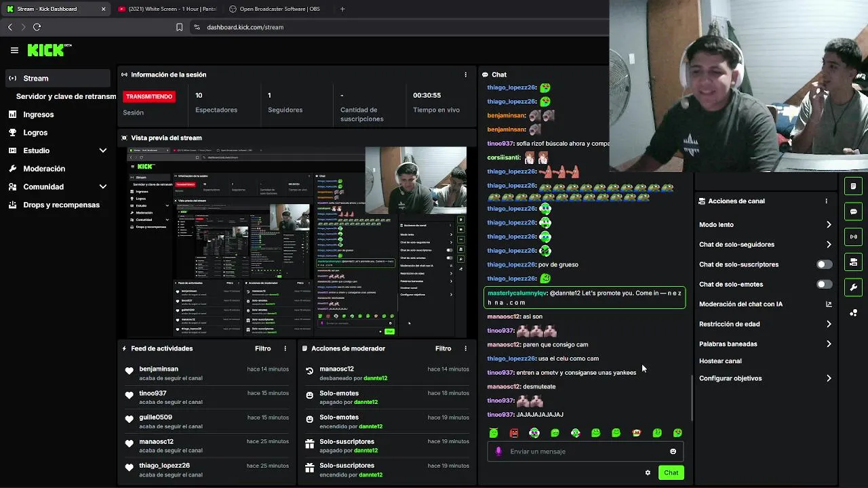Open the emoji picker in message box
The image size is (868, 488).
click(673, 451)
